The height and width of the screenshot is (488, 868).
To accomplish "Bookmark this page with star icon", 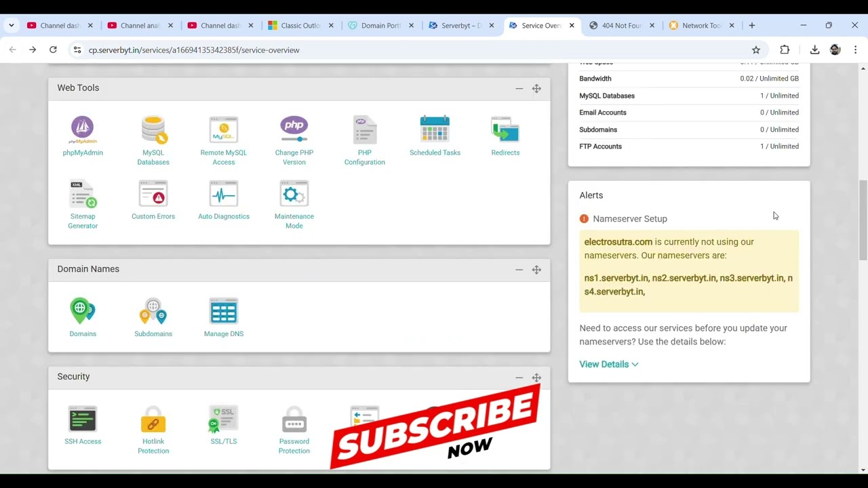I will pos(756,50).
